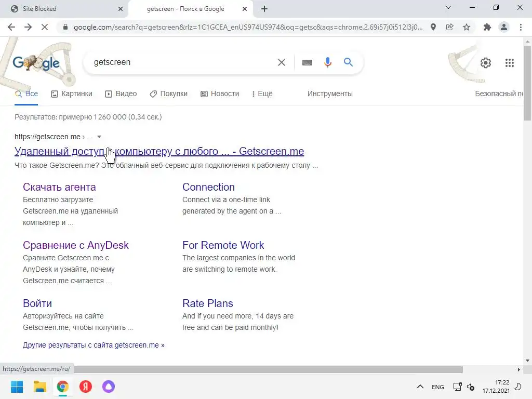
Task: Stop loading the page
Action: (x=45, y=27)
